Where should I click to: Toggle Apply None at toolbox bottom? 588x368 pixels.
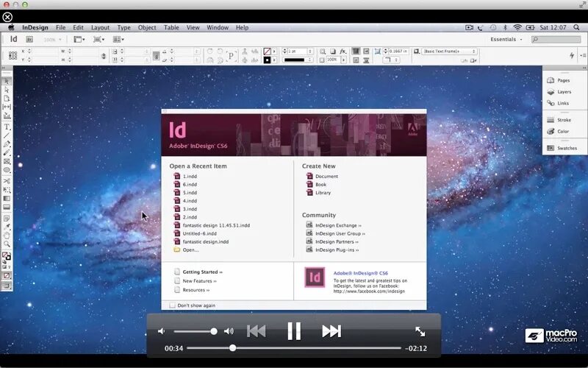click(7, 275)
